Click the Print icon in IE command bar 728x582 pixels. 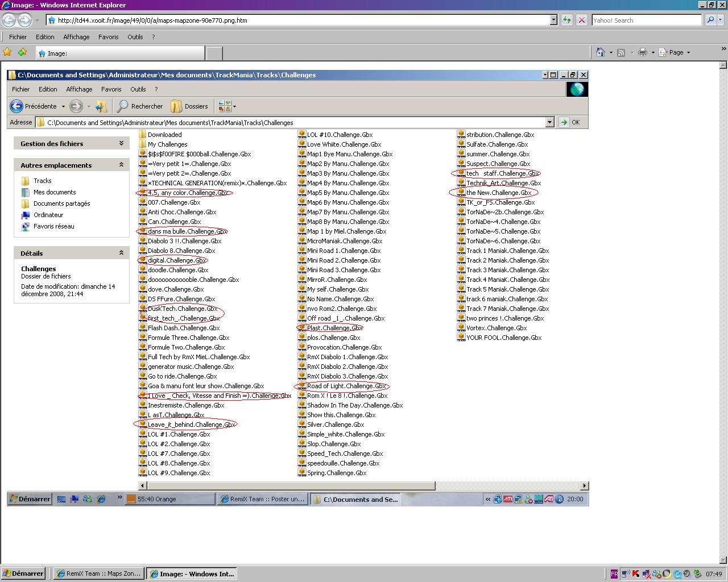pyautogui.click(x=643, y=52)
